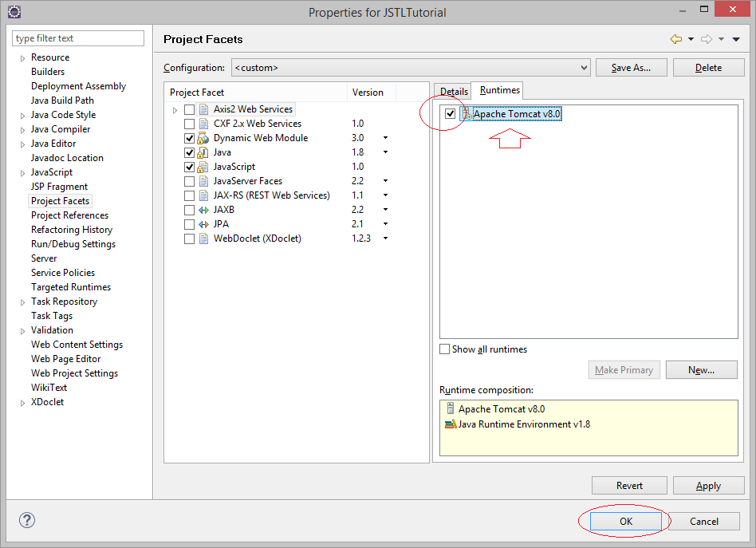Expand the Java Code Style node

(x=22, y=116)
